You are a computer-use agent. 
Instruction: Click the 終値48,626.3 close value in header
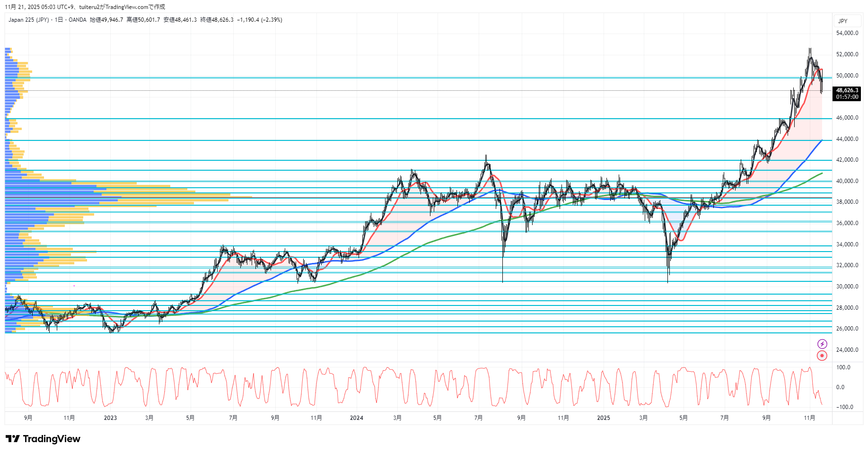tap(217, 20)
